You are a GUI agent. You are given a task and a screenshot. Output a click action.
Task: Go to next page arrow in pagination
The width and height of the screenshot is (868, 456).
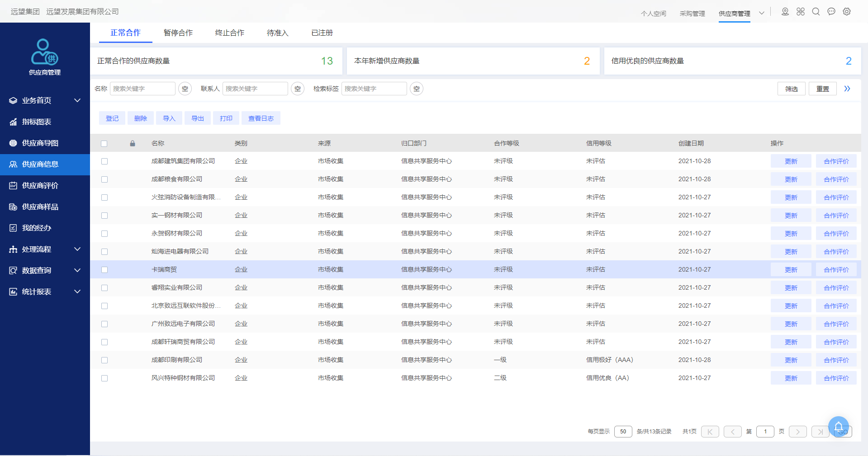[797, 432]
